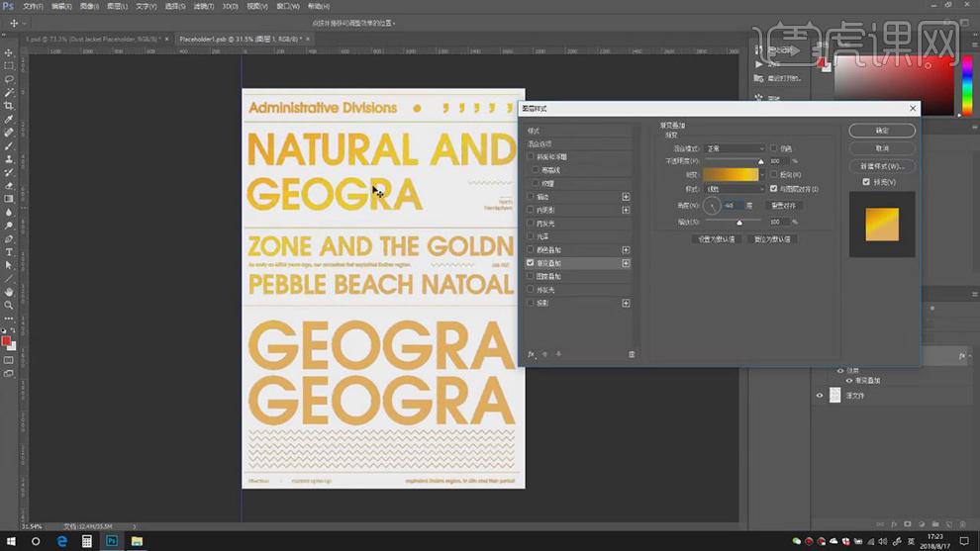Viewport: 980px width, 551px height.
Task: Select the Crop tool
Action: (x=9, y=106)
